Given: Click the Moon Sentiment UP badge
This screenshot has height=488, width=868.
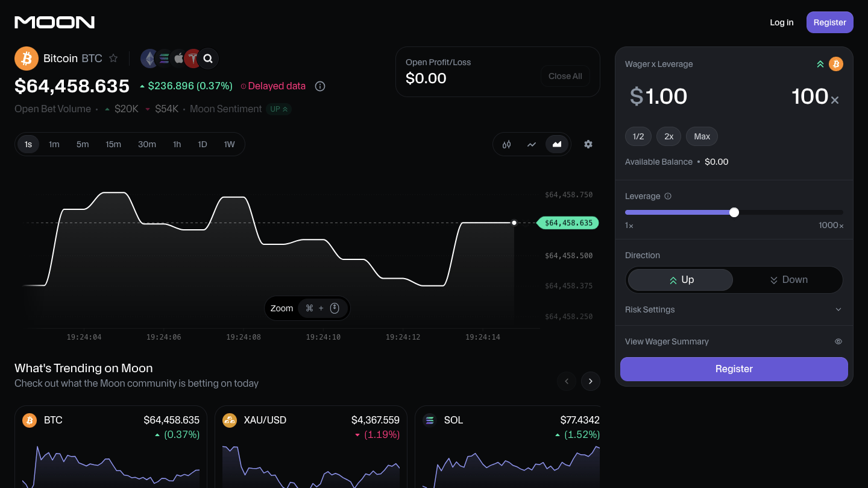Looking at the screenshot, I should point(279,109).
